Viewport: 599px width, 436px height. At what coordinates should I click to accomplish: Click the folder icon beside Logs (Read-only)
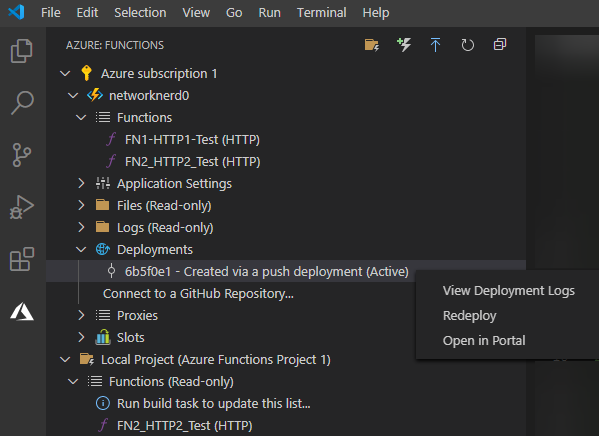(x=102, y=227)
